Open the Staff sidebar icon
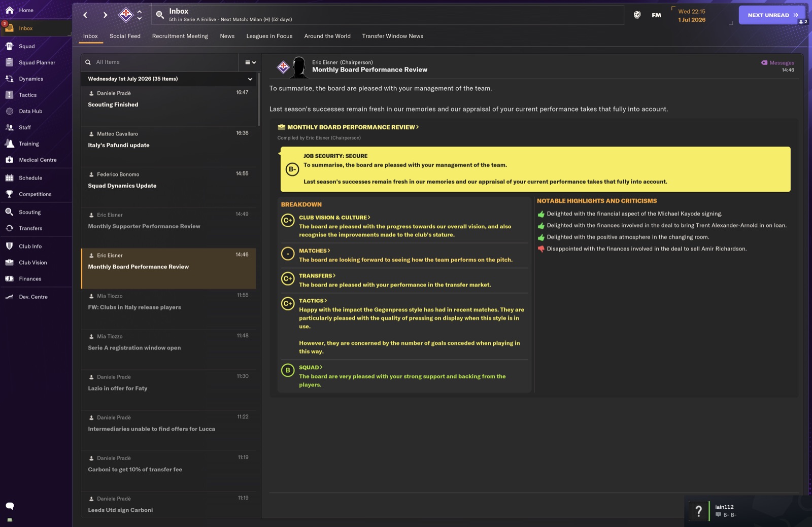The height and width of the screenshot is (527, 812). [9, 127]
